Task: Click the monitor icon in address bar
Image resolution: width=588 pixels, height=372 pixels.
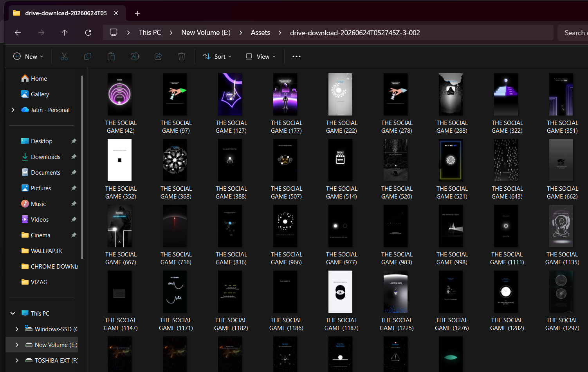Action: [114, 33]
